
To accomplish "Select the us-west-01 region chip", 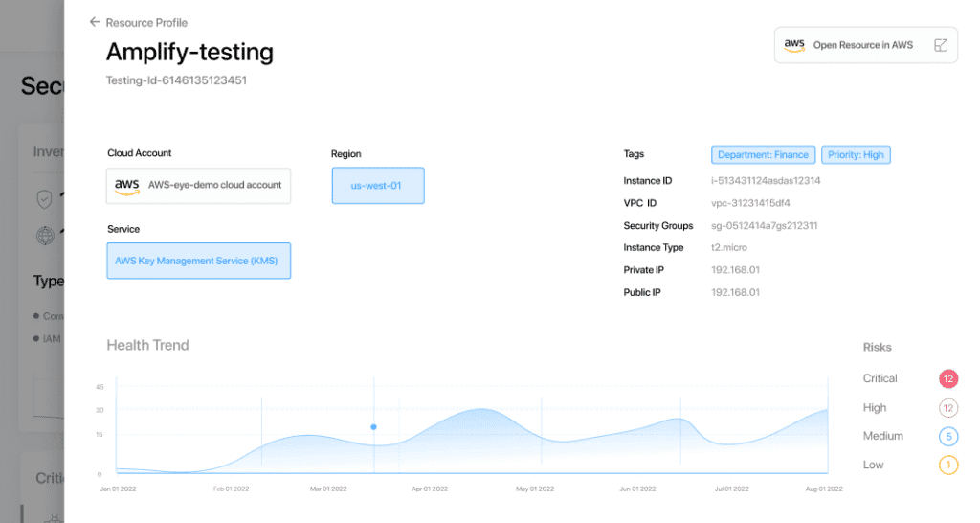I will coord(378,186).
